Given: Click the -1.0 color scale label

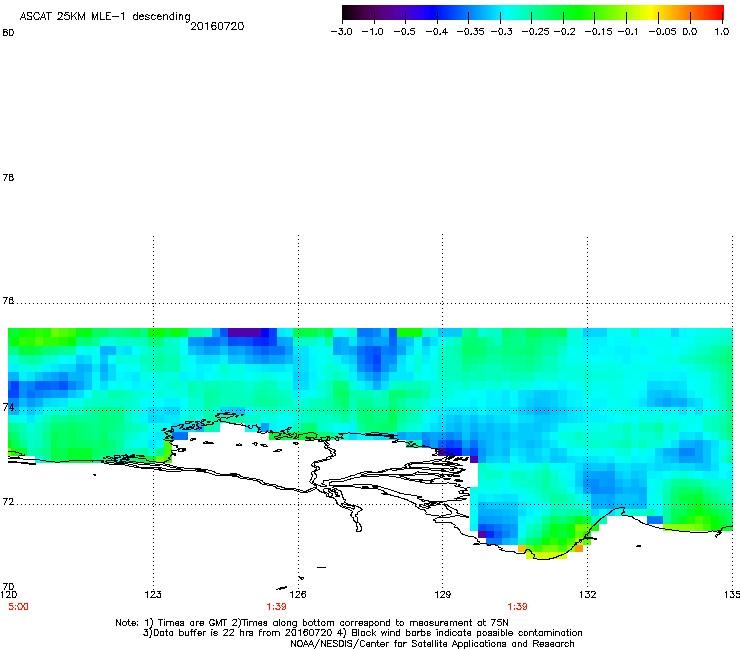Looking at the screenshot, I should 372,32.
